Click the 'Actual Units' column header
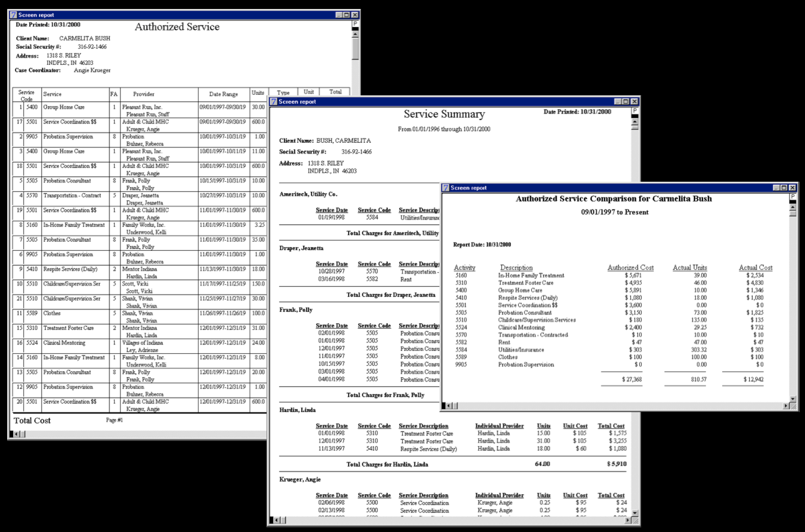The height and width of the screenshot is (532, 805). 690,267
